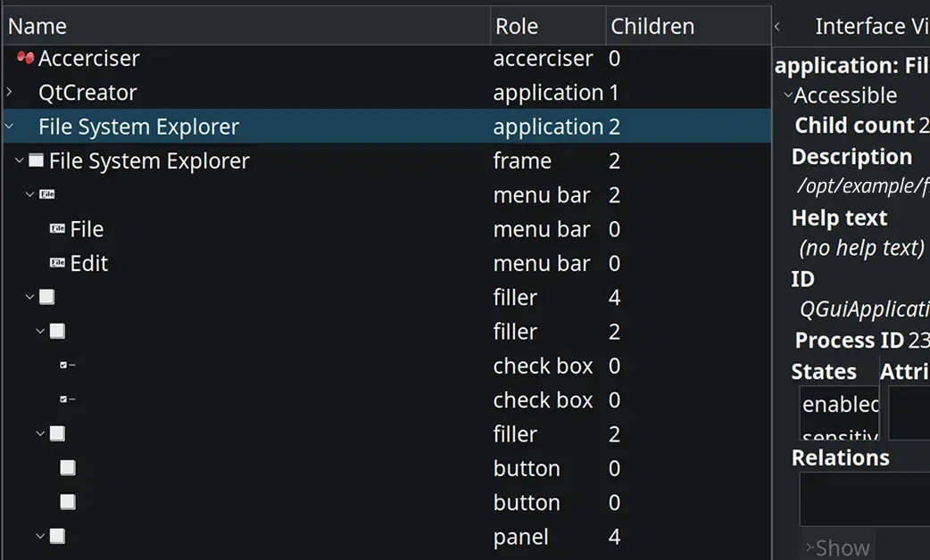Expand the Show section under Relations
The image size is (930, 560).
click(812, 545)
